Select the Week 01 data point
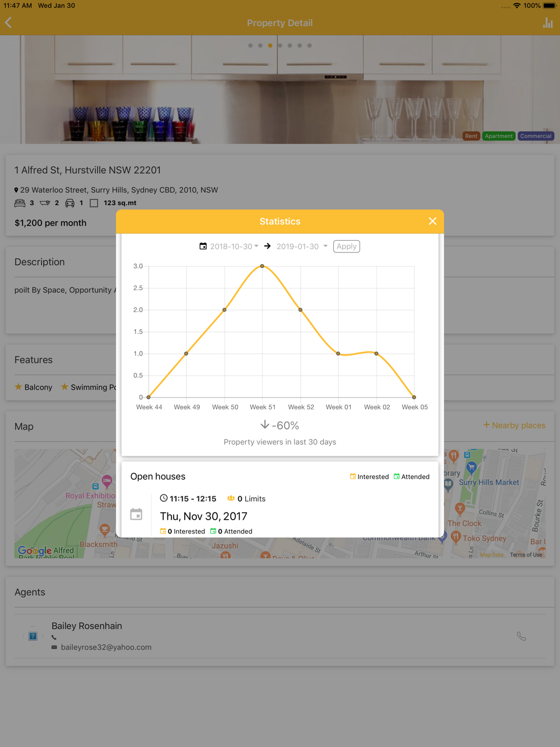Screen dimensions: 560x747 pos(338,353)
